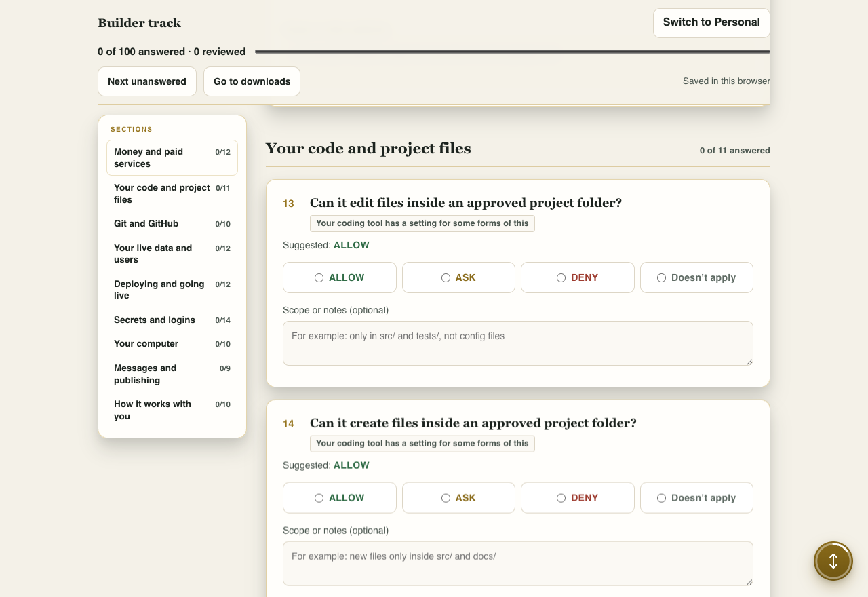
Task: Click the Builder track heading
Action: [140, 23]
